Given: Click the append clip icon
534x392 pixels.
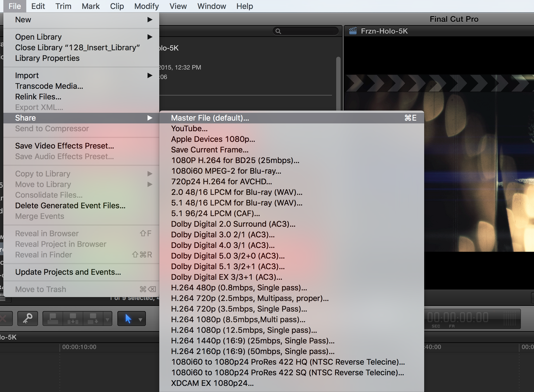Looking at the screenshot, I should coord(93,319).
